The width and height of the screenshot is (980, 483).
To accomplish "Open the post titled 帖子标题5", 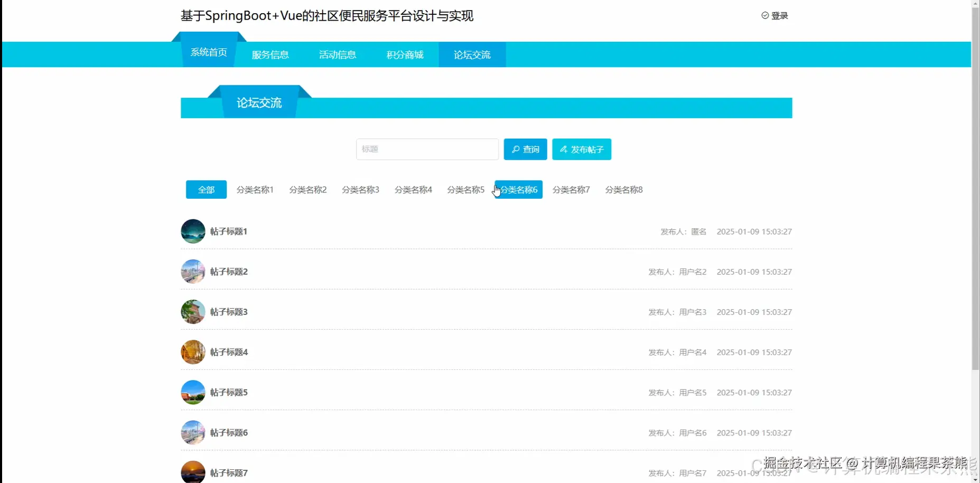I will click(x=229, y=392).
